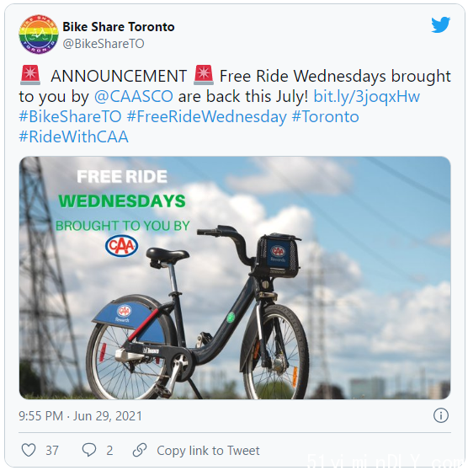
Task: Open the #Toronto hashtag
Action: coord(326,117)
